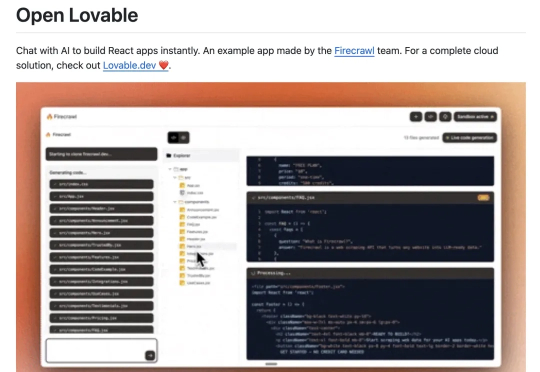Screen dimensions: 540x372
Task: Click the 'Starting to clone firecrawl.dev...' chat message
Action: (102, 154)
